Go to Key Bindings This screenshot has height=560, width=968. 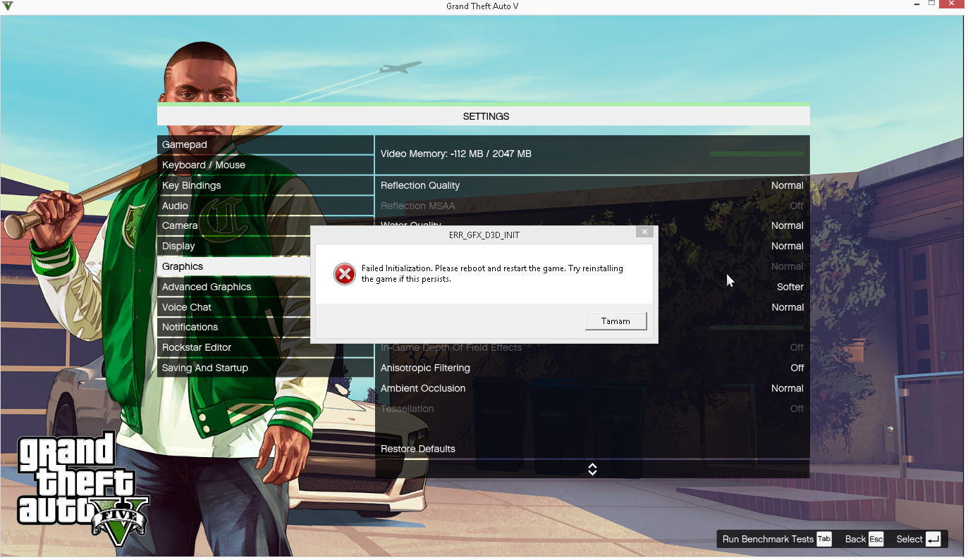pos(265,185)
